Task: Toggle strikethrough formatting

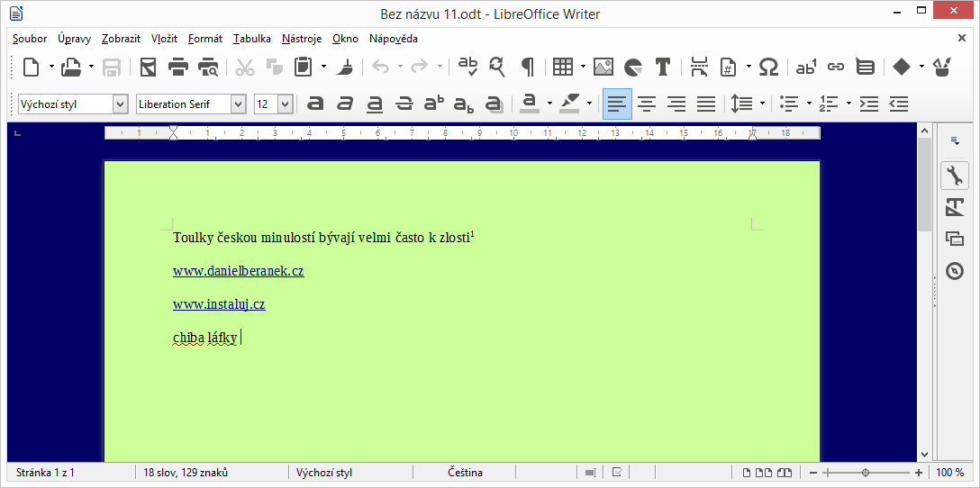Action: click(404, 104)
